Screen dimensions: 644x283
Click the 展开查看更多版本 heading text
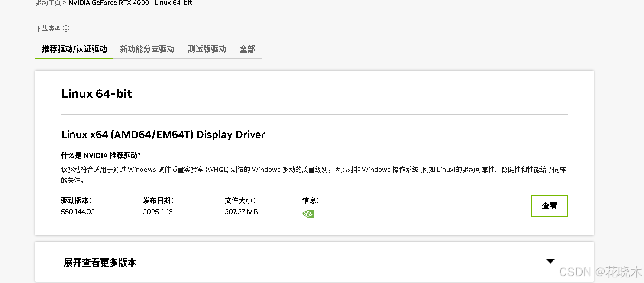pos(100,263)
